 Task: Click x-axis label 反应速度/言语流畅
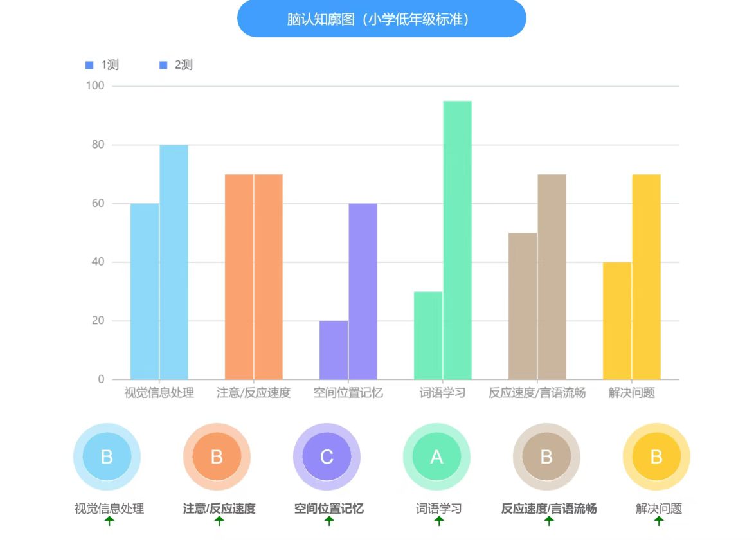click(x=537, y=393)
